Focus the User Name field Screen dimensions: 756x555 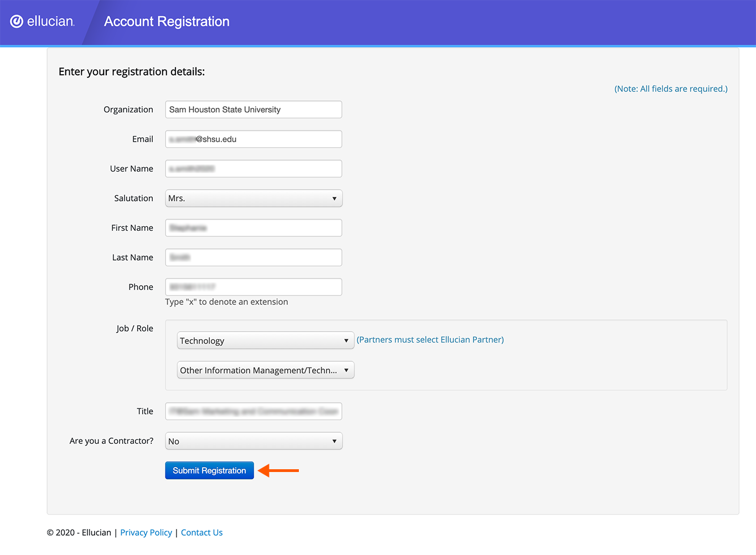click(x=253, y=168)
